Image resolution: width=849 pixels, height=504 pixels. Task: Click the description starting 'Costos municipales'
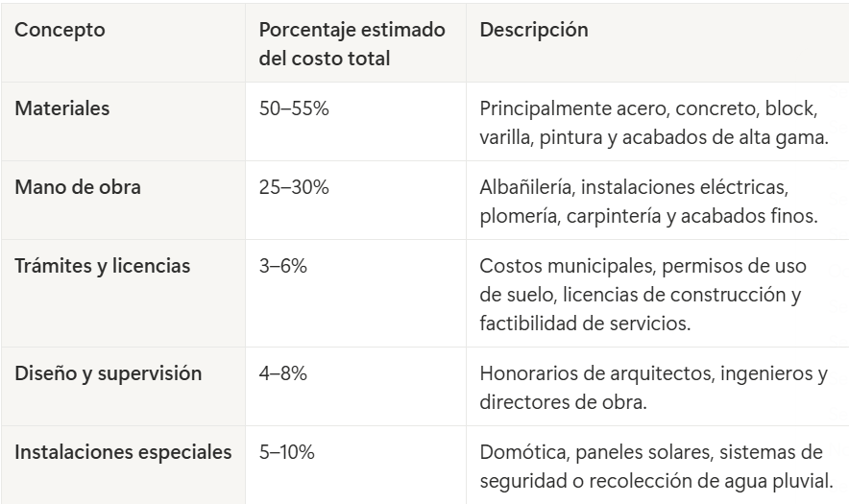[x=645, y=293]
